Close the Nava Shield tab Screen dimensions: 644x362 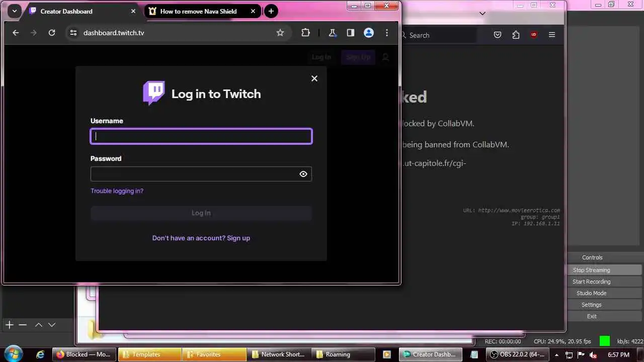(253, 11)
